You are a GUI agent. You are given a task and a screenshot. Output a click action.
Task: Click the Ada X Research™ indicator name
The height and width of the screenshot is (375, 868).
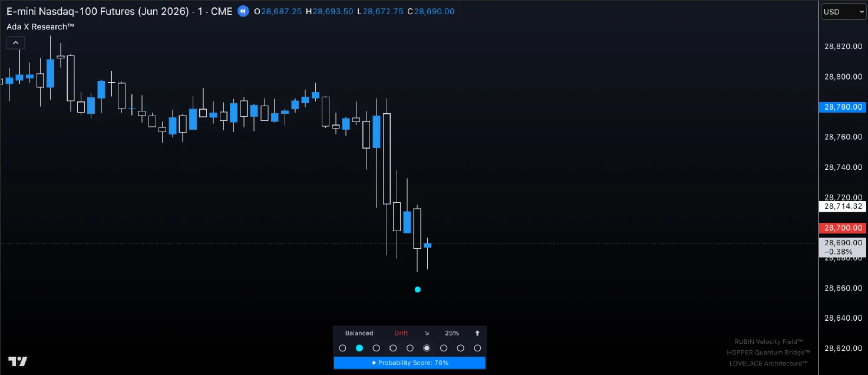[40, 27]
